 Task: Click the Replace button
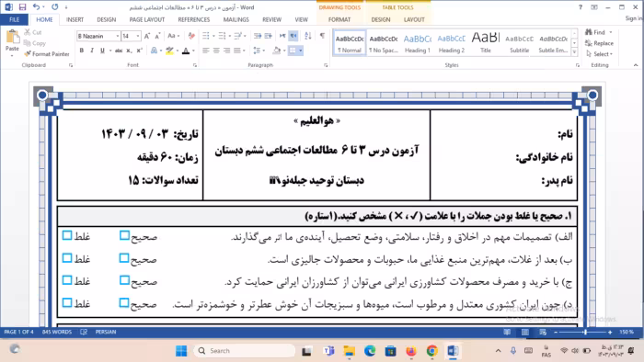click(599, 43)
